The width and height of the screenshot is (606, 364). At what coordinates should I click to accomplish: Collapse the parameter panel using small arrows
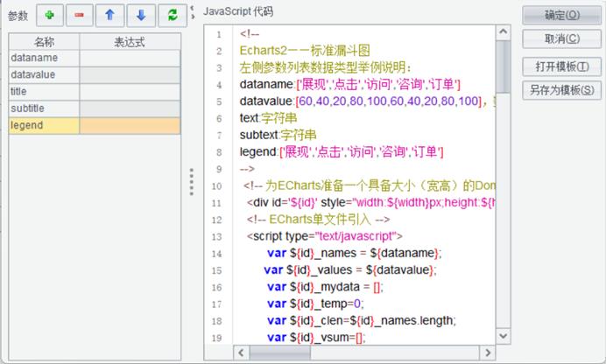point(192,11)
